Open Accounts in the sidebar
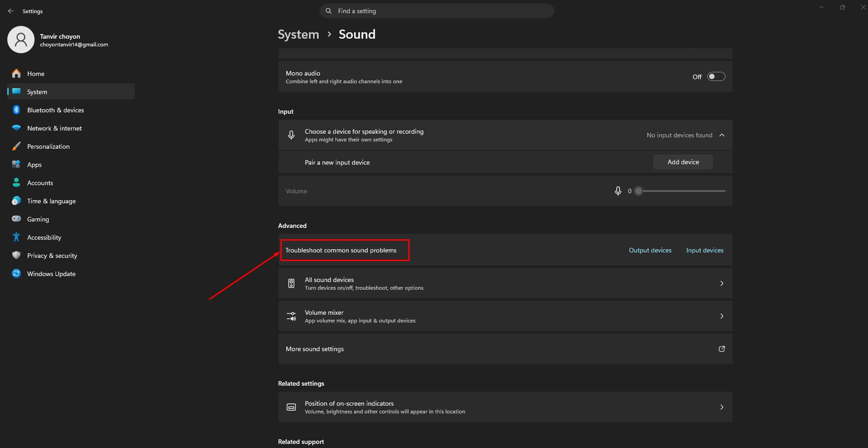The image size is (868, 448). coord(71,182)
